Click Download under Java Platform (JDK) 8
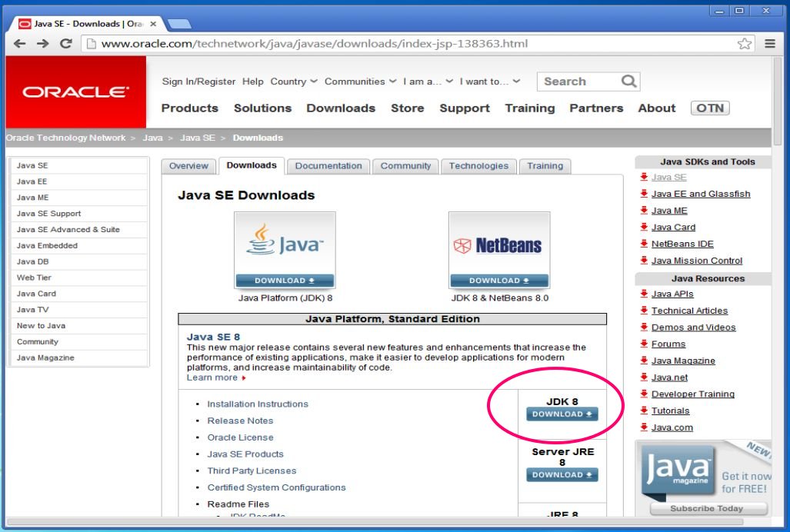This screenshot has height=532, width=790. pyautogui.click(x=285, y=281)
